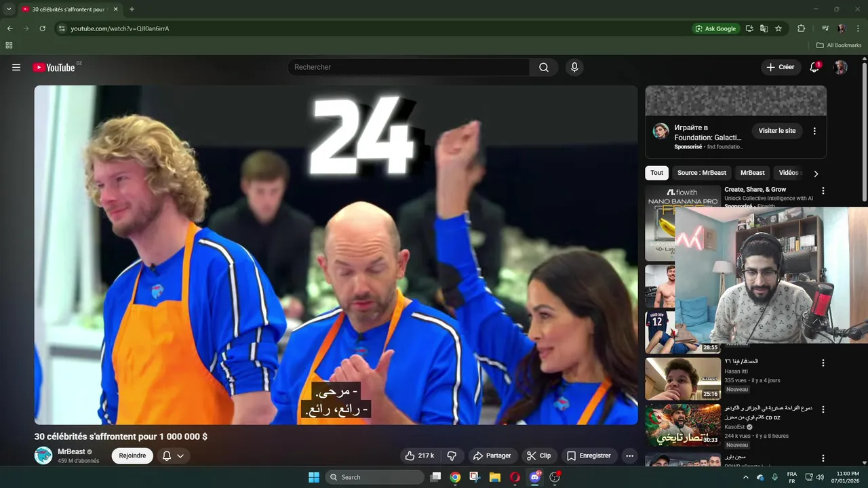Viewport: 868px width, 488px height.
Task: Open options for the Foundation Galactic ad
Action: pyautogui.click(x=814, y=131)
